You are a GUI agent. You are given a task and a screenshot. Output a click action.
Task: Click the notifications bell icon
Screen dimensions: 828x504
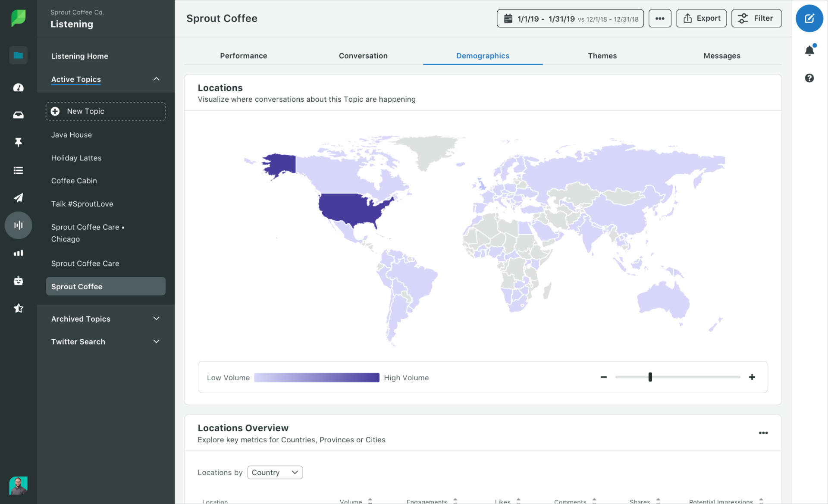(x=810, y=50)
